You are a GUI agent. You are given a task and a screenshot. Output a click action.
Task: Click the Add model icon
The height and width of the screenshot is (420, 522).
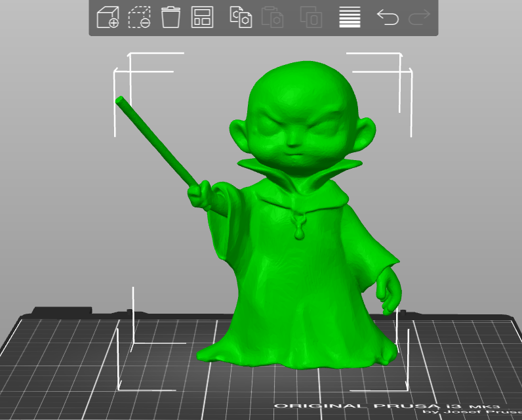(108, 17)
